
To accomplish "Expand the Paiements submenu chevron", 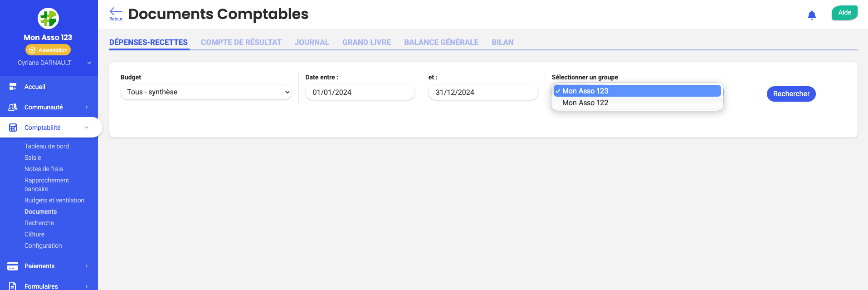I will click(x=87, y=266).
